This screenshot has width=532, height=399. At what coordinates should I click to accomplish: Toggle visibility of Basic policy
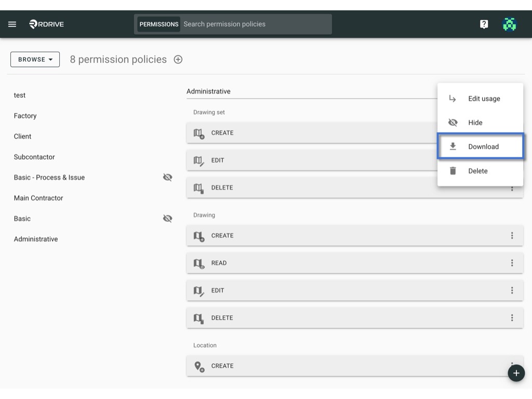coord(168,219)
